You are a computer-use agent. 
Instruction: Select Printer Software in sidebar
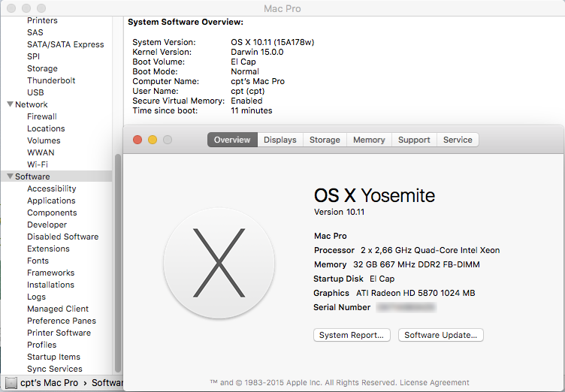[59, 333]
